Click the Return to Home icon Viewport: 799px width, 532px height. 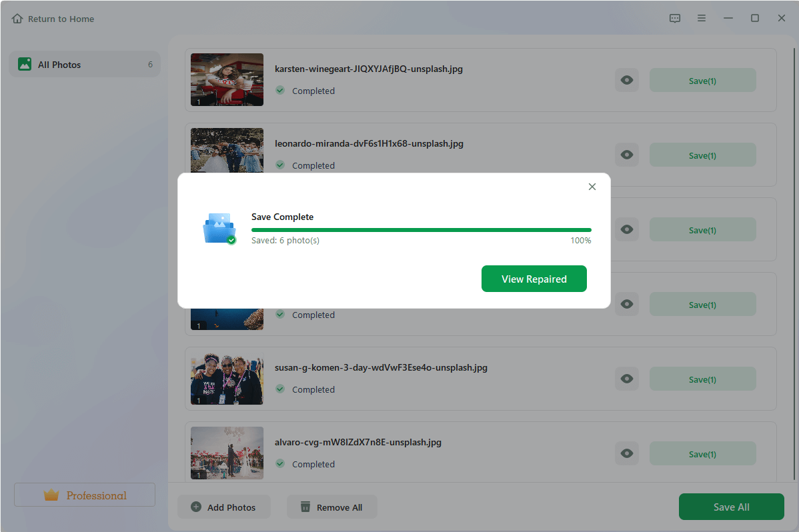pyautogui.click(x=17, y=18)
